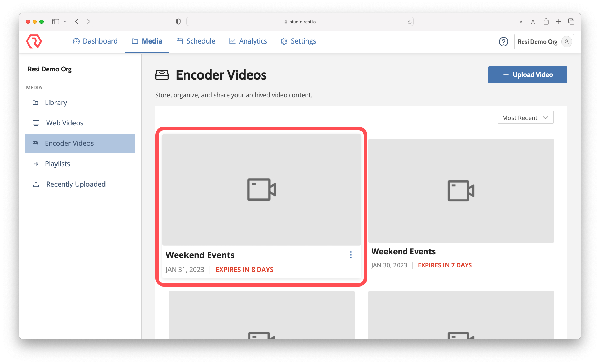Open the Most Recent sort dropdown
This screenshot has width=600, height=364.
point(525,117)
